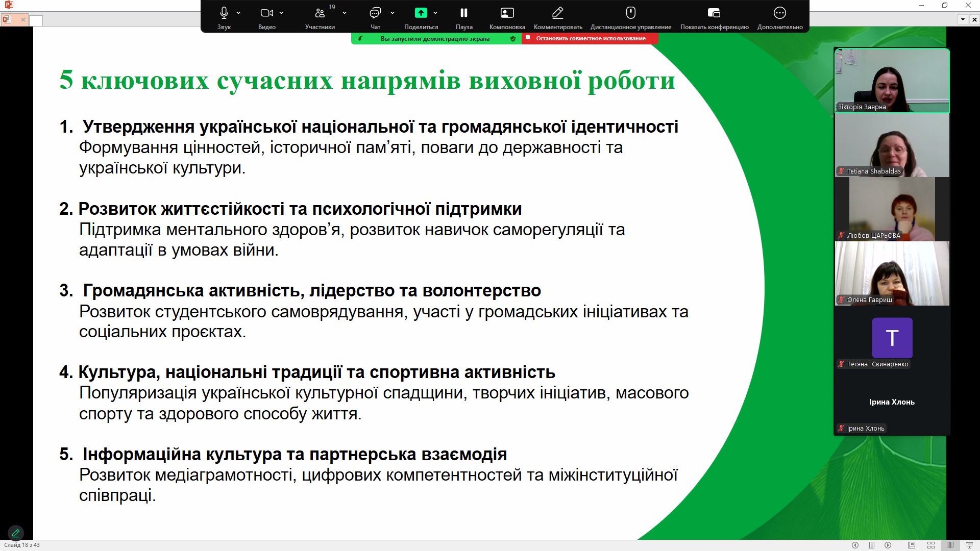The width and height of the screenshot is (980, 551).
Task: Click green pen annotation icon bottom-left
Action: point(16,533)
